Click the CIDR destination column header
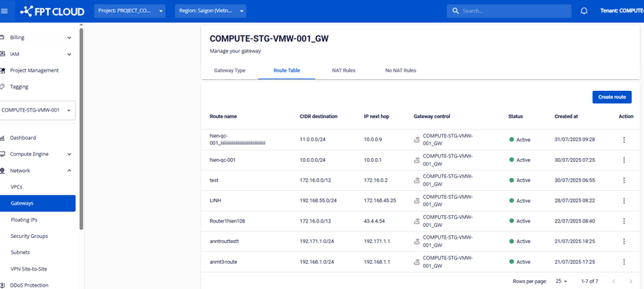 [318, 116]
